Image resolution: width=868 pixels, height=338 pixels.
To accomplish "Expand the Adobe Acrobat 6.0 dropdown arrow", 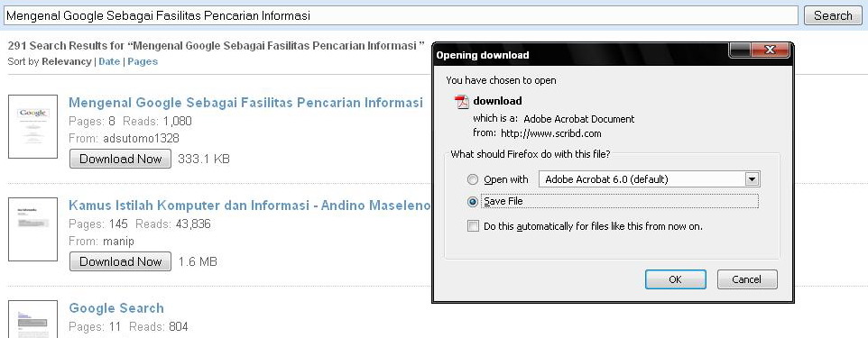I will pos(752,179).
